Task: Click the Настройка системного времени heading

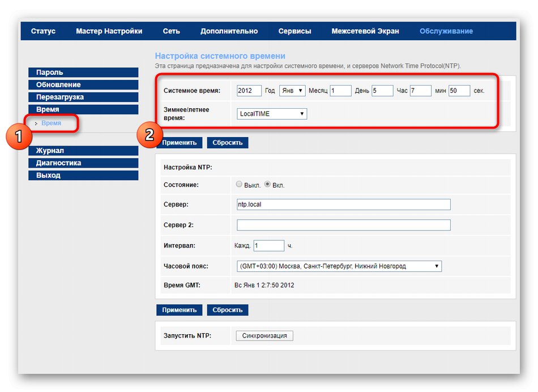Action: tap(220, 56)
